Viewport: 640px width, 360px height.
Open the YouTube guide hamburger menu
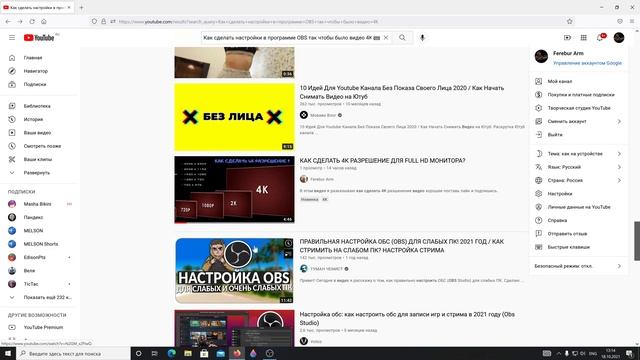(12, 38)
